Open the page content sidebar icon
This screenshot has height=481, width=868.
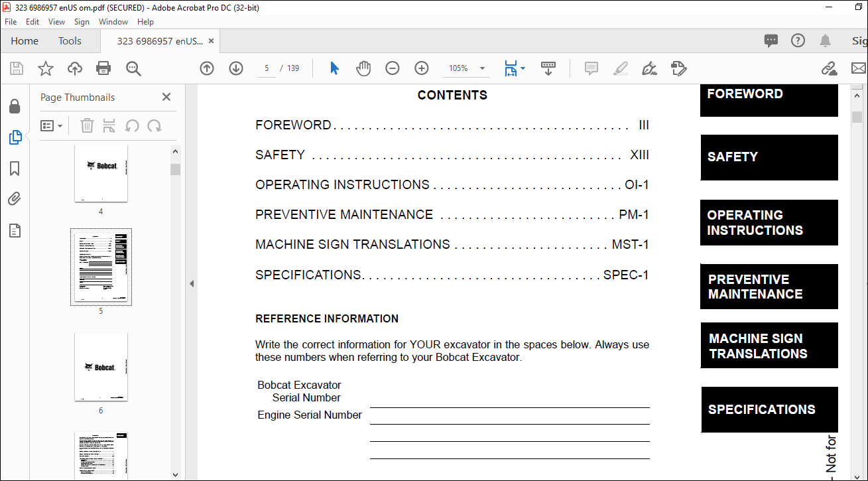tap(15, 230)
